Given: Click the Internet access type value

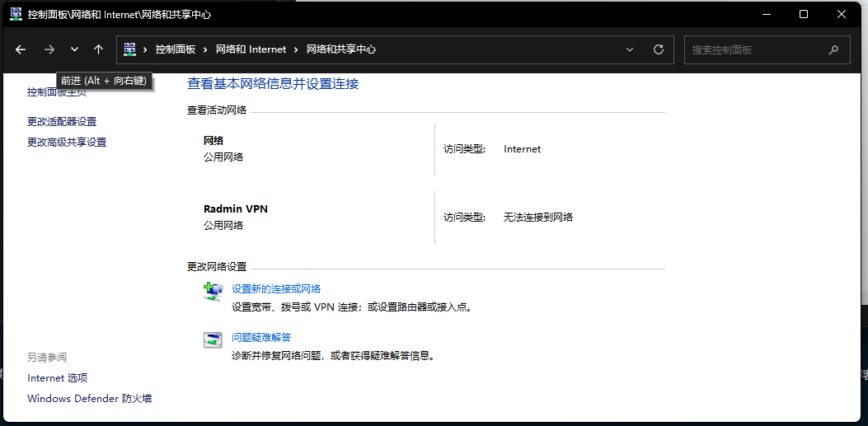Looking at the screenshot, I should pos(522,149).
